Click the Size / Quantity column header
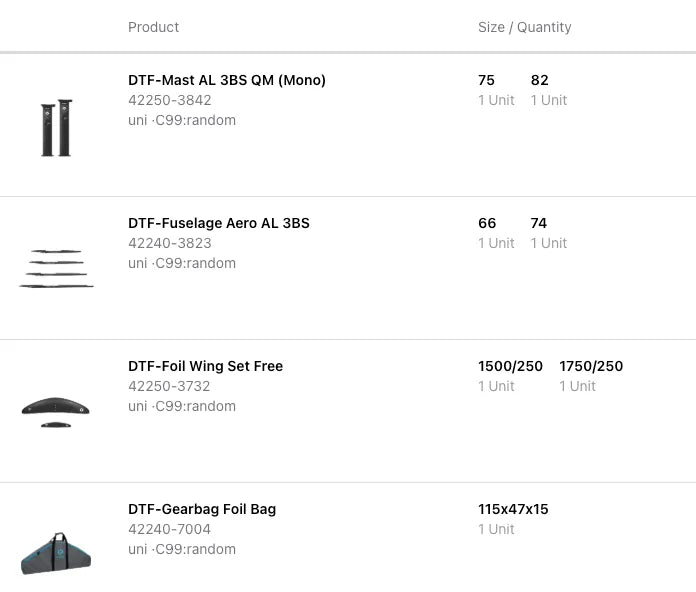Screen dimensions: 696x592 tap(524, 27)
